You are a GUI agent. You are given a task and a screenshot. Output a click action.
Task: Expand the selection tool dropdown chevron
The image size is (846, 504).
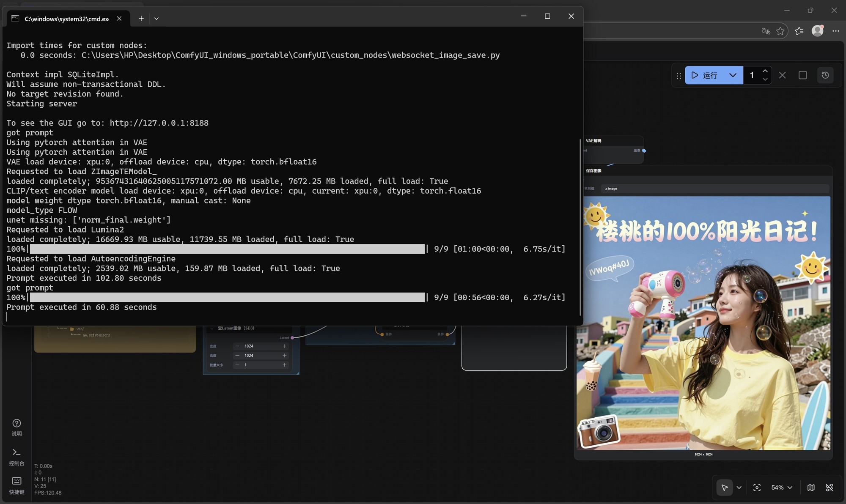[739, 488]
